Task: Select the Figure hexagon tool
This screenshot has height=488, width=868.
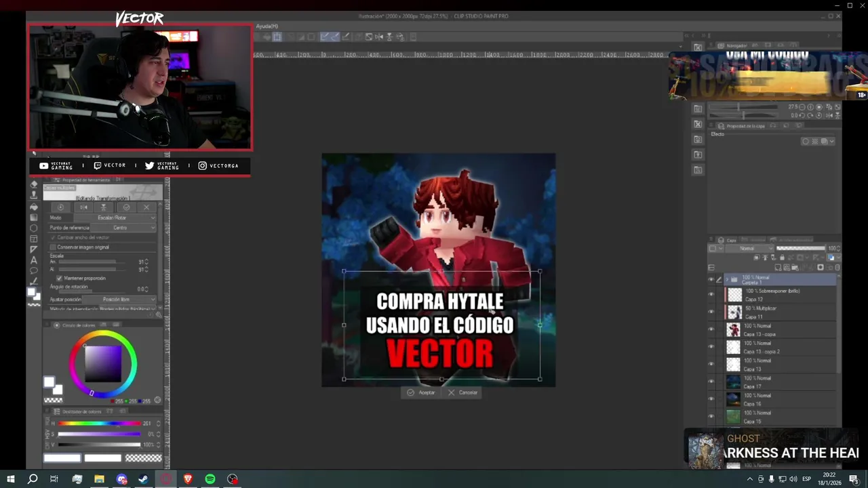Action: 34,228
